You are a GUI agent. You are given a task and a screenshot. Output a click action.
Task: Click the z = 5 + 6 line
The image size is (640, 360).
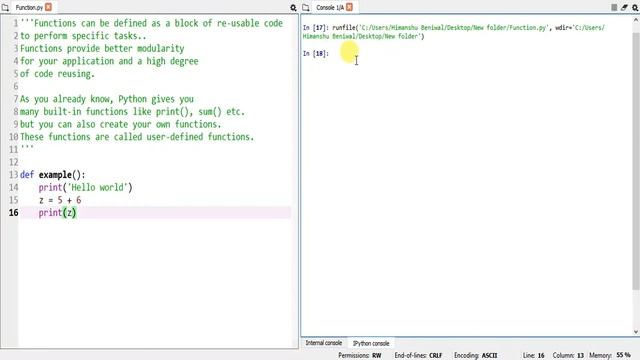(60, 200)
